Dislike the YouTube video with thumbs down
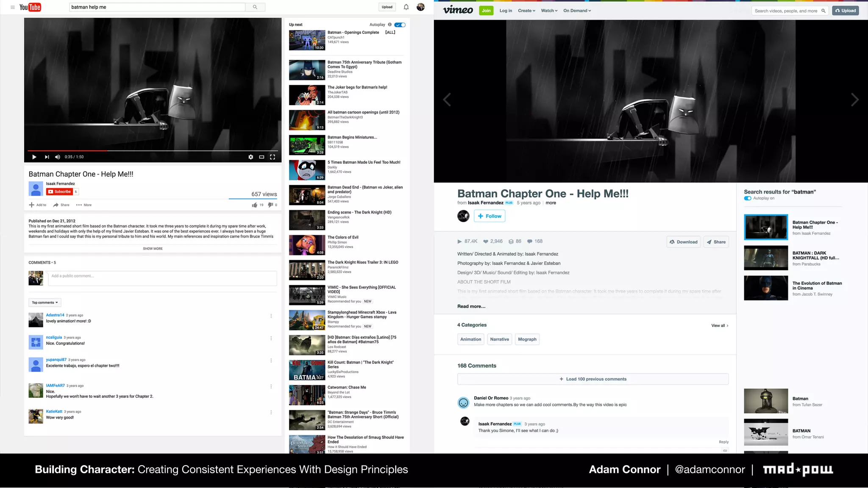Image resolution: width=868 pixels, height=488 pixels. pos(270,205)
